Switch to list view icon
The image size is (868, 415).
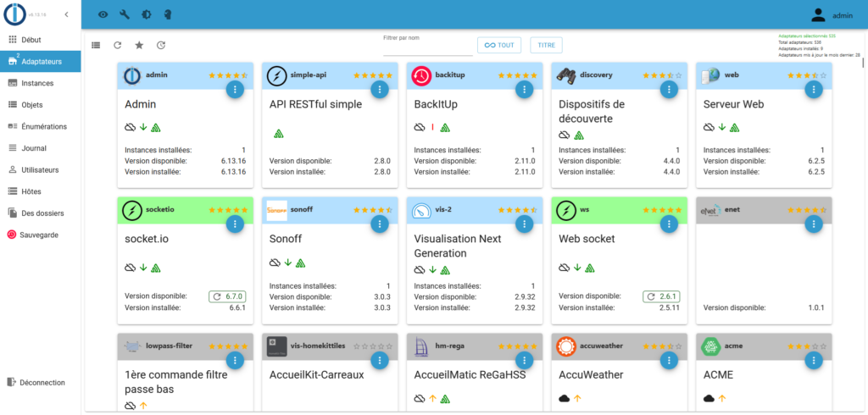point(96,46)
